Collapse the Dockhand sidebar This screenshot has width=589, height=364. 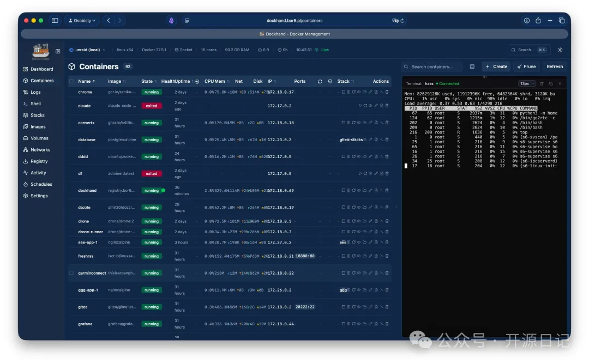tap(58, 51)
